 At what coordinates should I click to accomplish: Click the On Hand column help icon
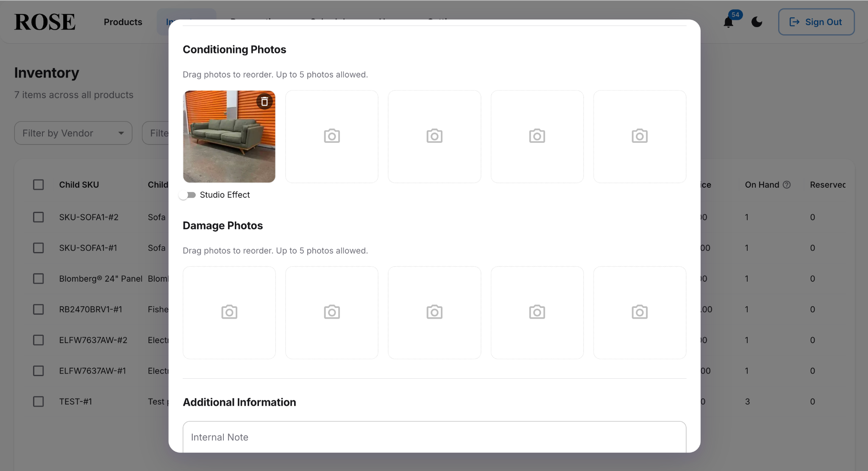(787, 185)
